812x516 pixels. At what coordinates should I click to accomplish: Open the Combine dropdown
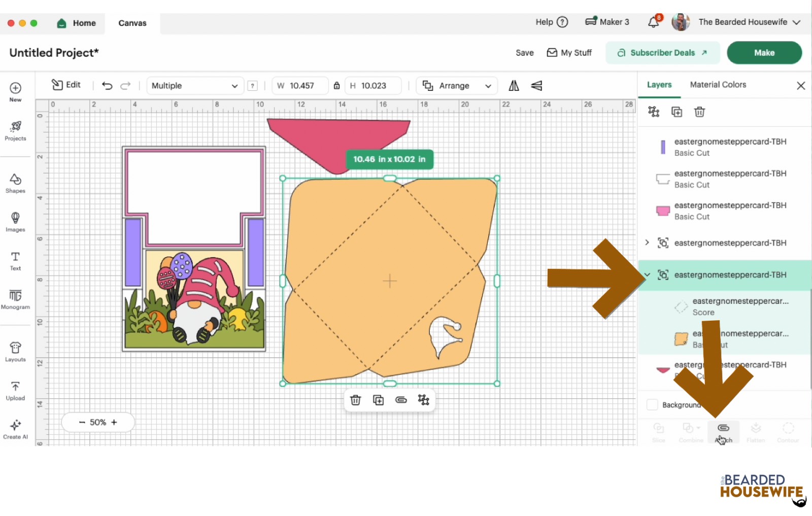click(x=691, y=432)
